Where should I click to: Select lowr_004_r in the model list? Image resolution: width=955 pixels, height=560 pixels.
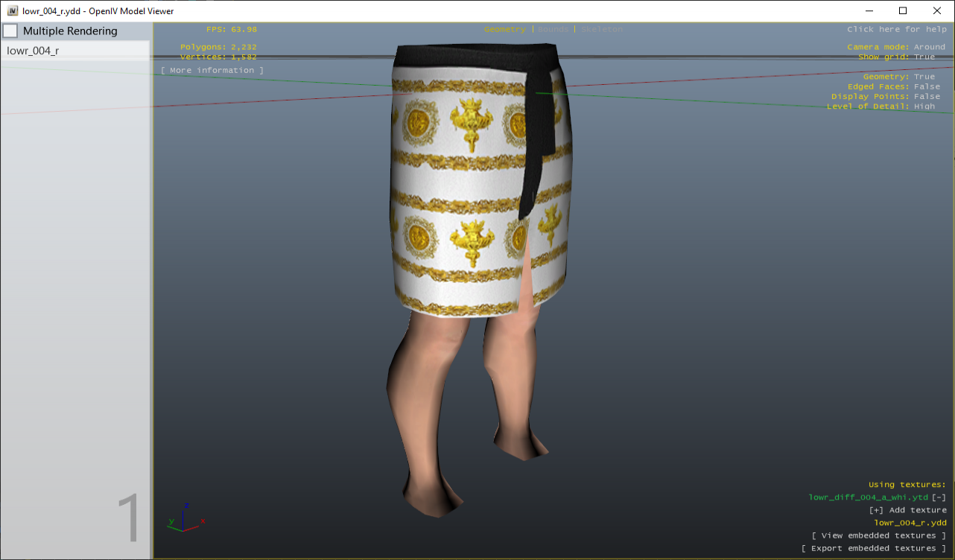[x=33, y=50]
